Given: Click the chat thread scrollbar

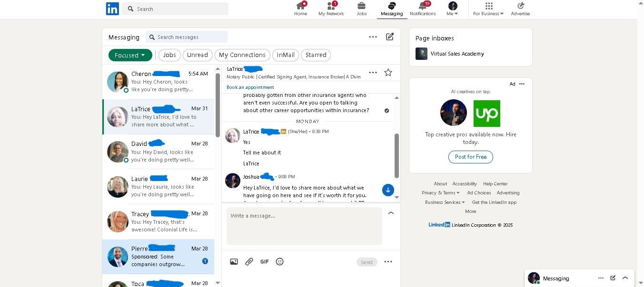Looking at the screenshot, I should [x=396, y=156].
